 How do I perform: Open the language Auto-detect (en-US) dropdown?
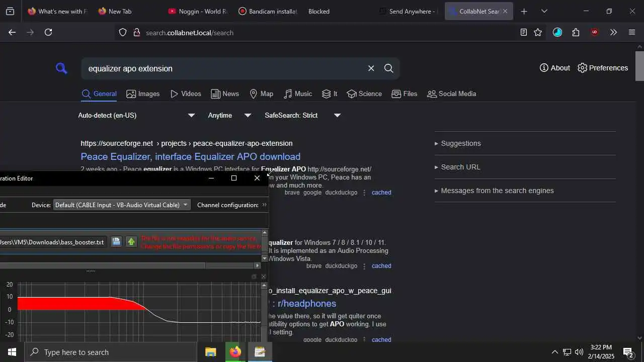tap(136, 115)
